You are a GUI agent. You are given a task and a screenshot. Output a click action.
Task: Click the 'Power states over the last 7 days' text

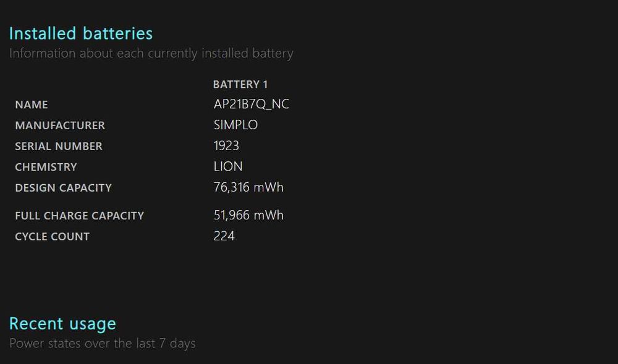coord(103,343)
